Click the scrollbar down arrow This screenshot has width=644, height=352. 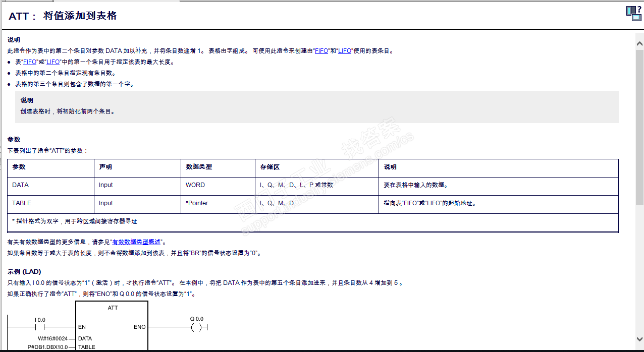pos(639,339)
